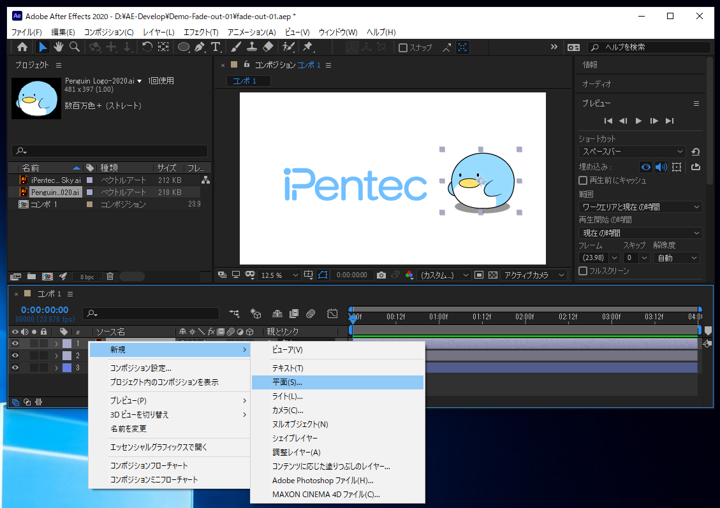Select the Hand tool
The height and width of the screenshot is (508, 720).
point(58,47)
